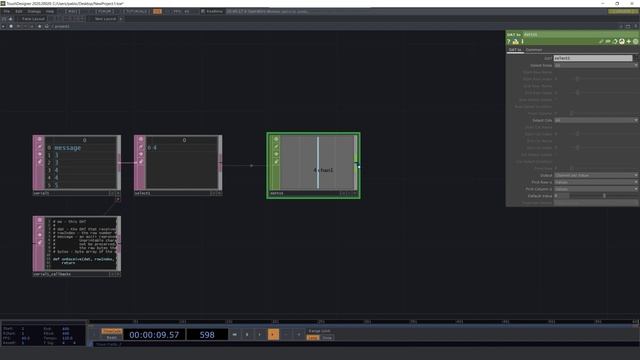Open Output dropdown in datto1 parameters

(596, 175)
